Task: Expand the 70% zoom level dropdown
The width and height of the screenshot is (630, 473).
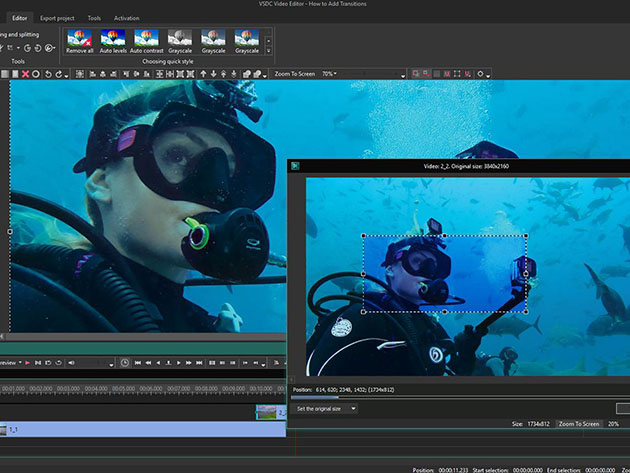Action: (331, 74)
